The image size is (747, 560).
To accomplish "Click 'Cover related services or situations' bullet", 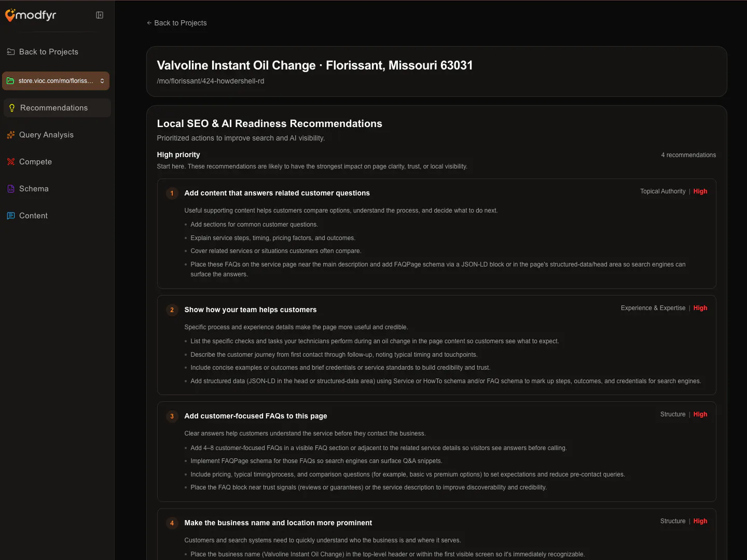I will tap(276, 251).
